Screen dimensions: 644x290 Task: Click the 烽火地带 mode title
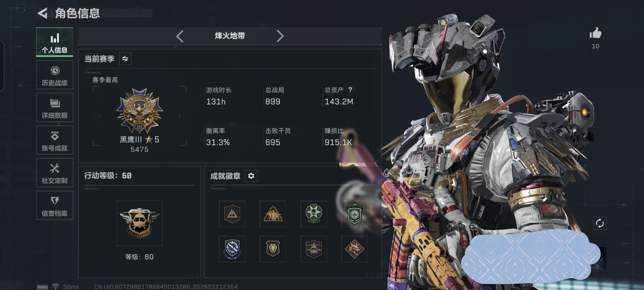[x=230, y=36]
